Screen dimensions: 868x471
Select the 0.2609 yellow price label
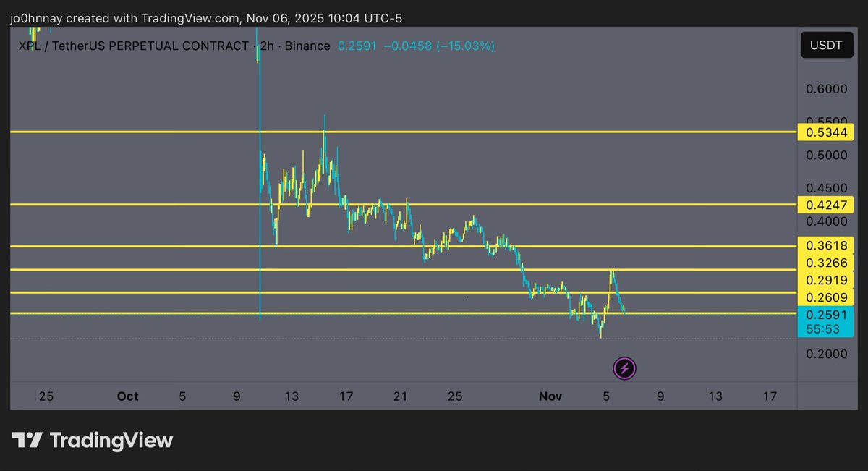pos(825,297)
